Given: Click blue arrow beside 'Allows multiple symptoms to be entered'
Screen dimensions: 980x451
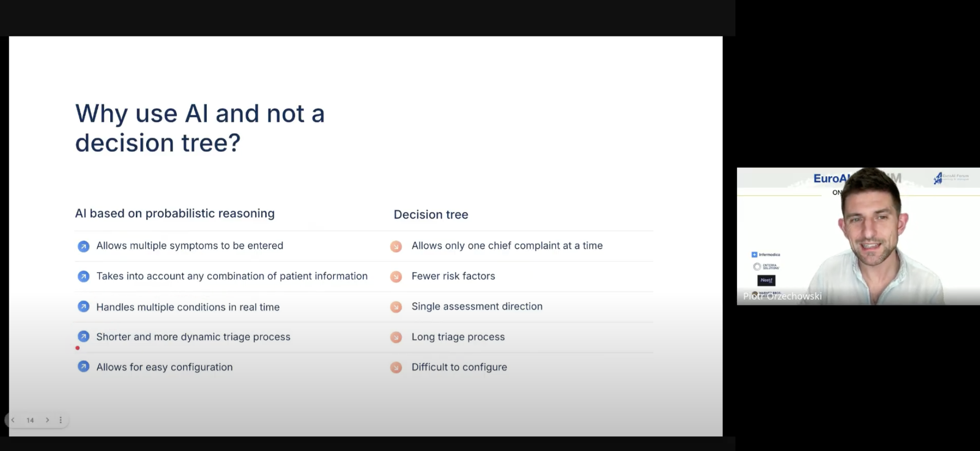Looking at the screenshot, I should [x=84, y=246].
